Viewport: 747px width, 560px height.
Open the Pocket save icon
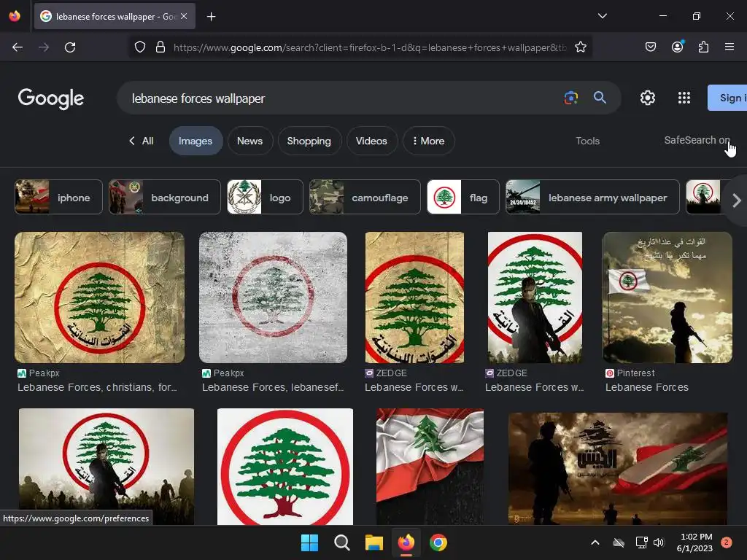point(650,47)
